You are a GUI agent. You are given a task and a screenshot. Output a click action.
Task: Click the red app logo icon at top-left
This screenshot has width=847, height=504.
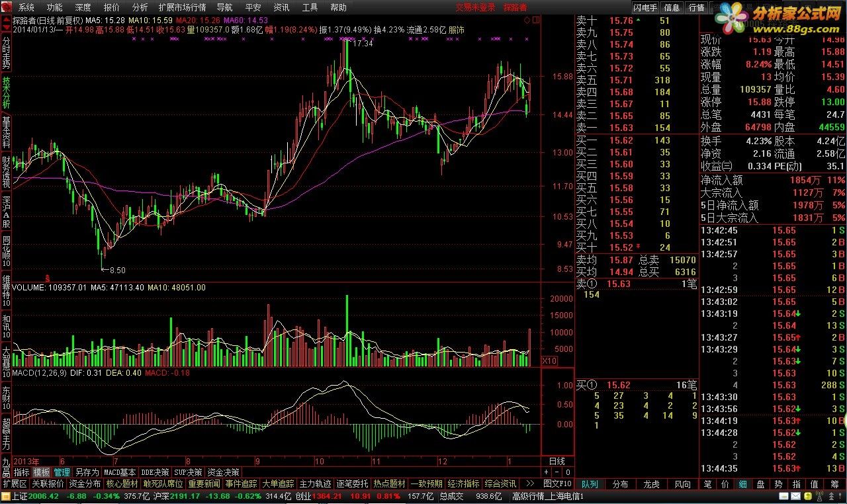click(x=6, y=7)
